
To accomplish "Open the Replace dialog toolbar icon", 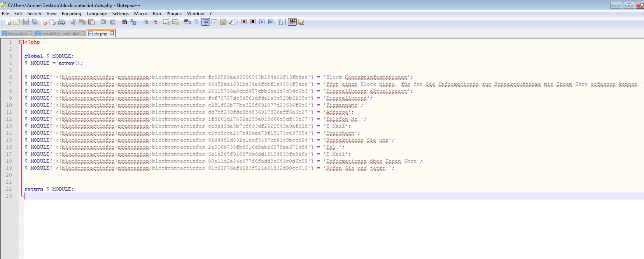I will (133, 22).
